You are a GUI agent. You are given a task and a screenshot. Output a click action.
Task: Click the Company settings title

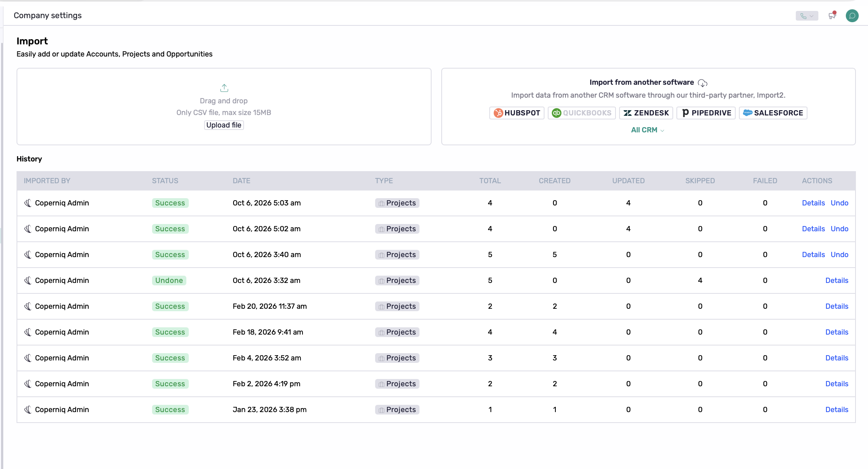pos(48,15)
